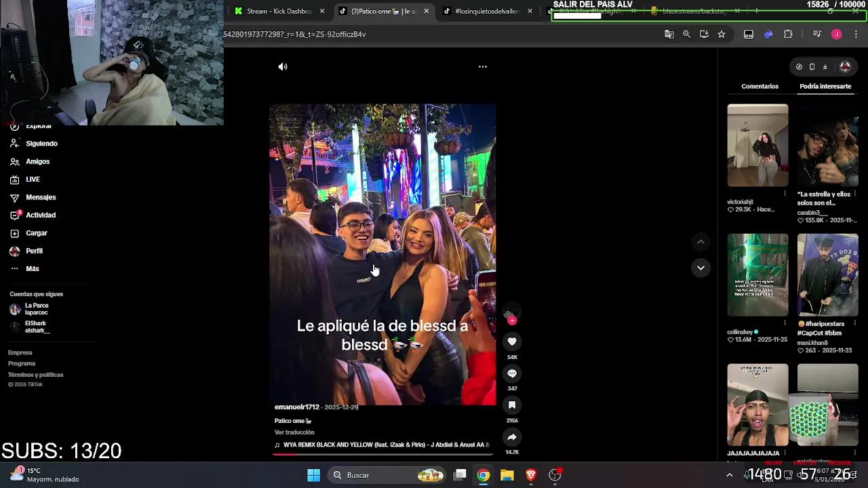Close the Kick Dashboard browser tab
Viewport: 868px width, 488px height.
click(x=322, y=11)
